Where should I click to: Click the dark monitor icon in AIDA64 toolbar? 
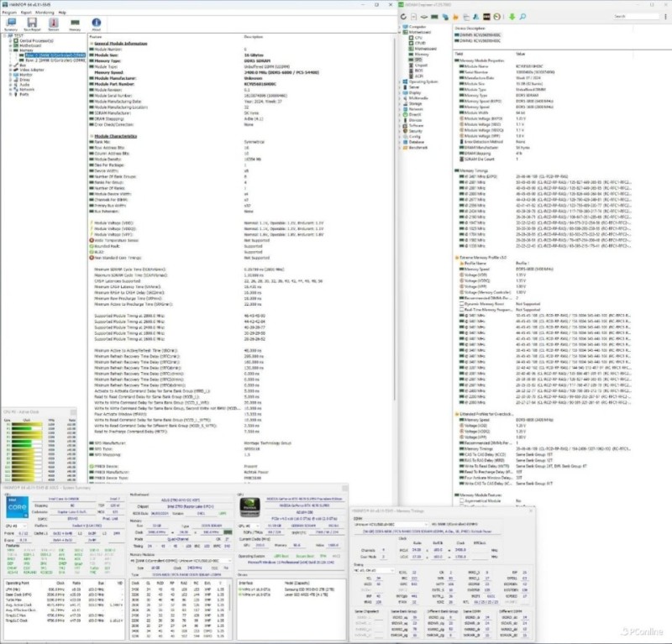(486, 17)
